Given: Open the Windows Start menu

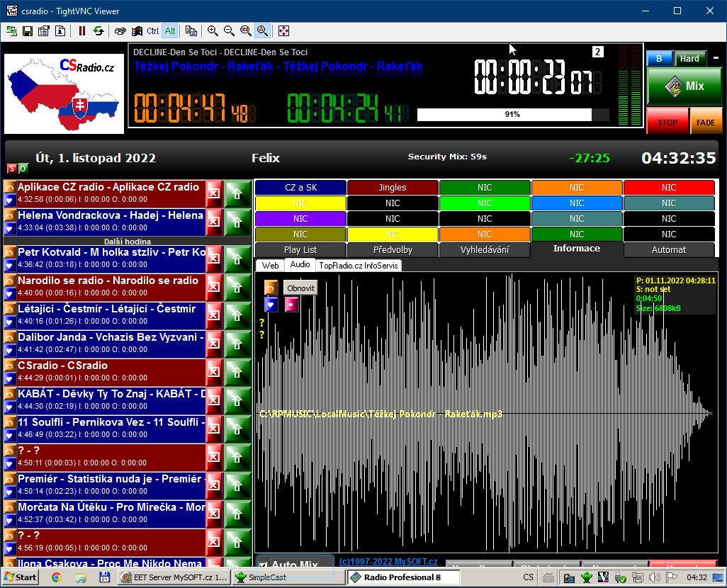Looking at the screenshot, I should pyautogui.click(x=21, y=577).
